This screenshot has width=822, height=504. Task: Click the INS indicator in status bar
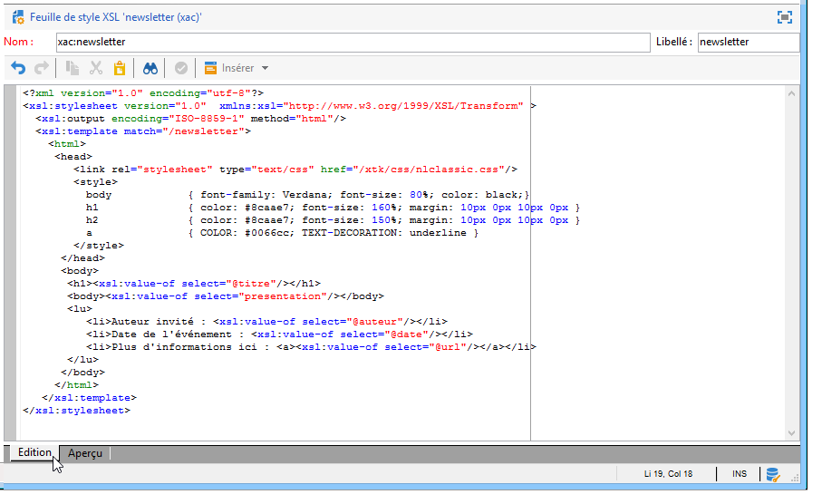(740, 474)
